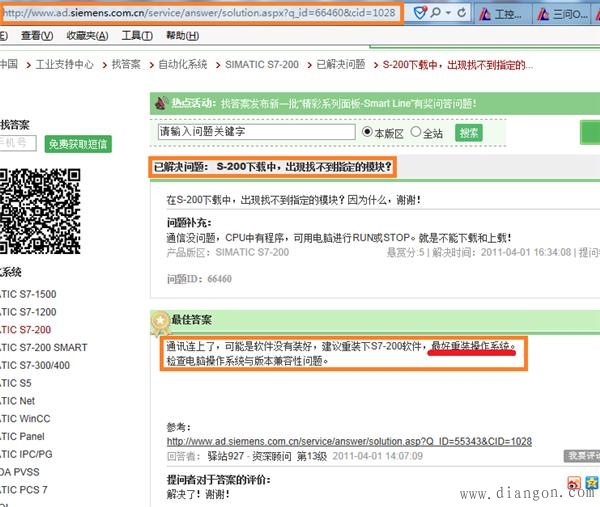
Task: Click the hot activity megaphone icon
Action: coord(157,102)
